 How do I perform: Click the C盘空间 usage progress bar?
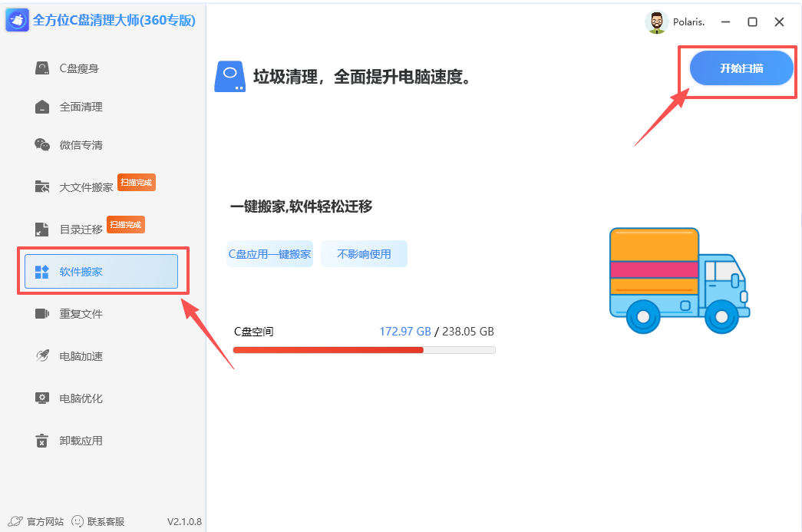365,349
